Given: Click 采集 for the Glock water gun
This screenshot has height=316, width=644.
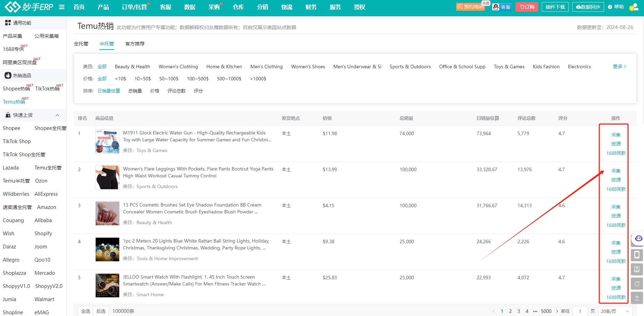Looking at the screenshot, I should click(x=616, y=135).
